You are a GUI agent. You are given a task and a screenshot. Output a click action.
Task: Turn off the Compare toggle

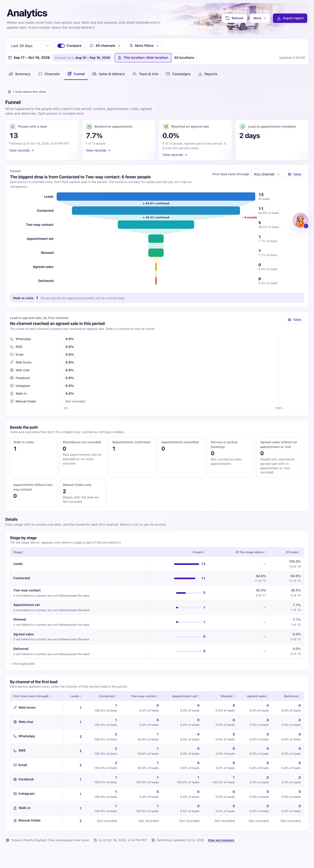coord(61,46)
